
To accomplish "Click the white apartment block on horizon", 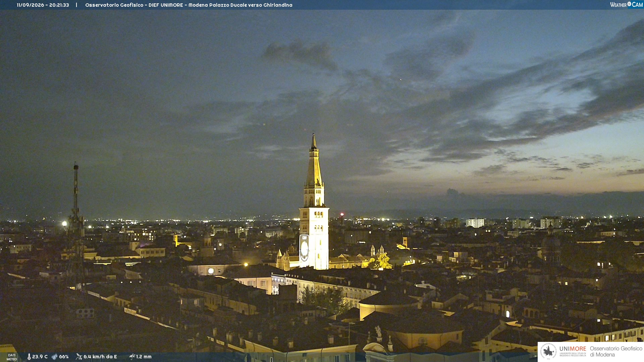I will coord(475,223).
